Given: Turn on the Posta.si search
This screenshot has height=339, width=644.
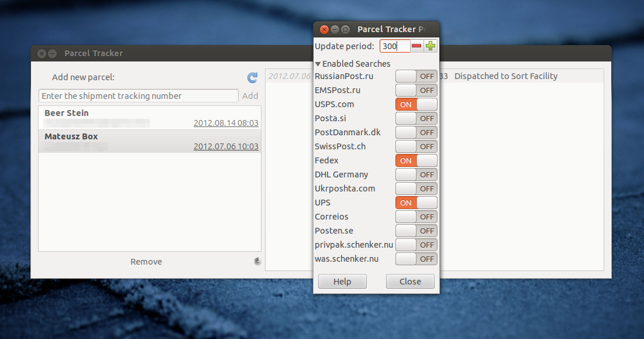Looking at the screenshot, I should click(416, 118).
